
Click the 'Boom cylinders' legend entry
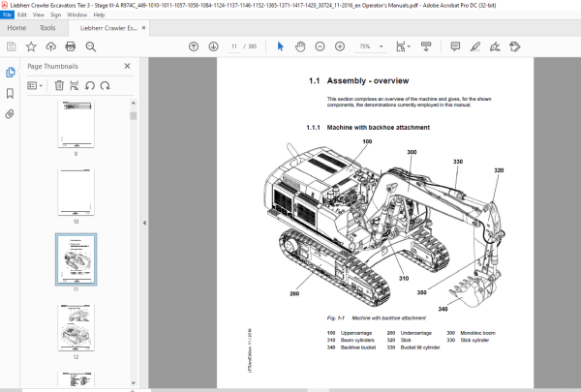click(x=357, y=340)
